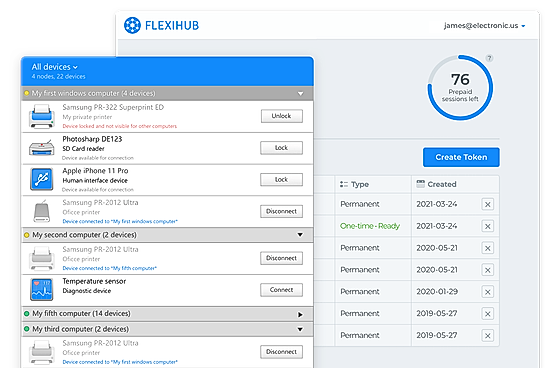548x368 pixels.
Task: Lock the Photosharp DE123 device
Action: (281, 148)
